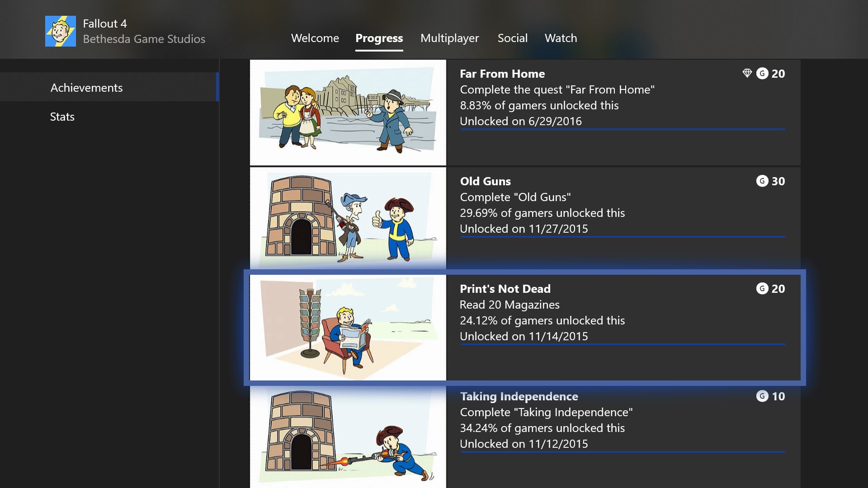
Task: Click "34.24% of gamers unlocked this"
Action: point(542,428)
